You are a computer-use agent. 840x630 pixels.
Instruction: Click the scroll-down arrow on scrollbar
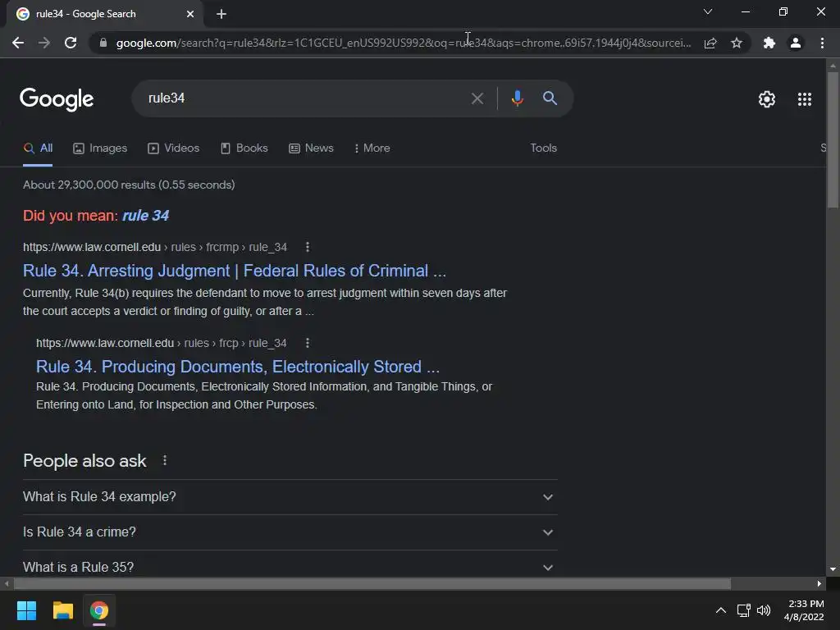point(833,569)
